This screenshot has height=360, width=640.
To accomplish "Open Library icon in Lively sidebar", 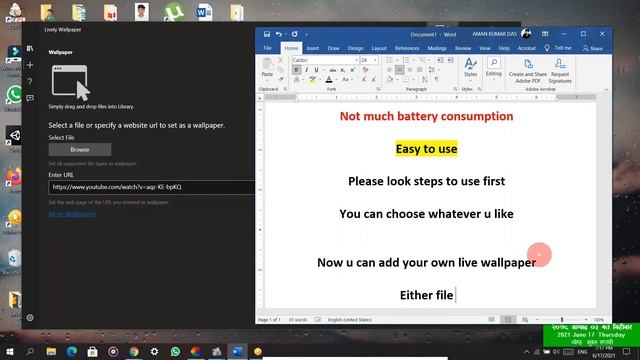I will click(x=30, y=48).
